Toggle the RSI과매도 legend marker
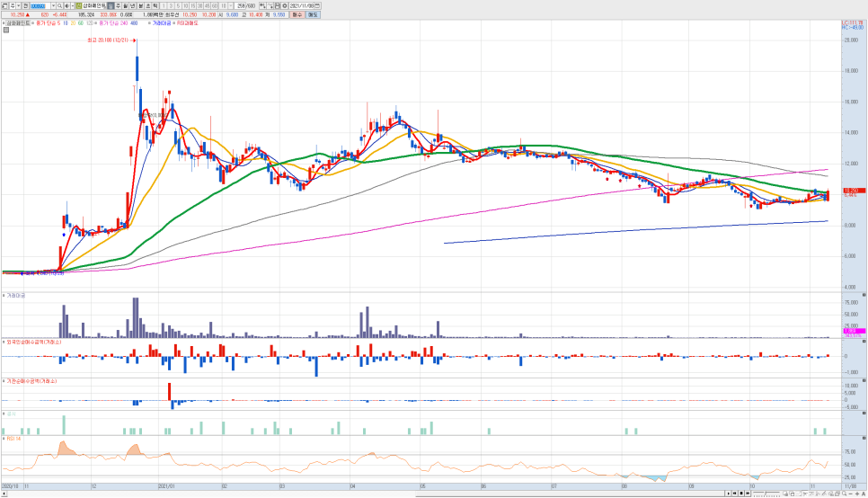 point(173,23)
